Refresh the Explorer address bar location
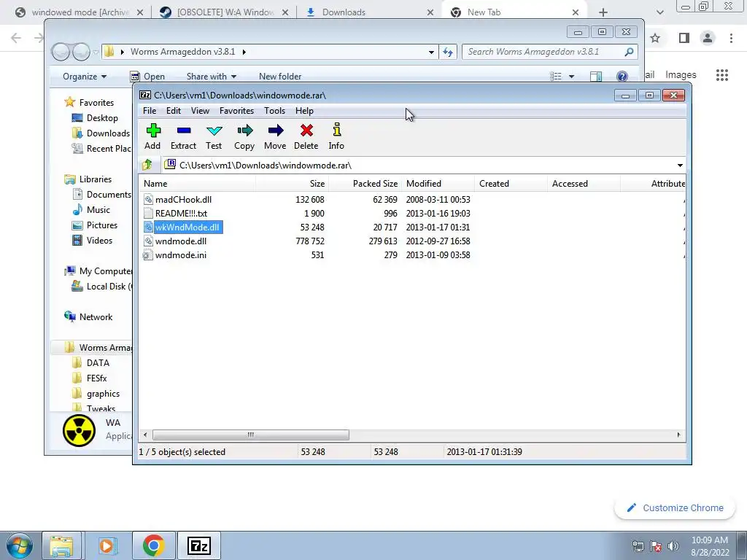 (x=448, y=52)
